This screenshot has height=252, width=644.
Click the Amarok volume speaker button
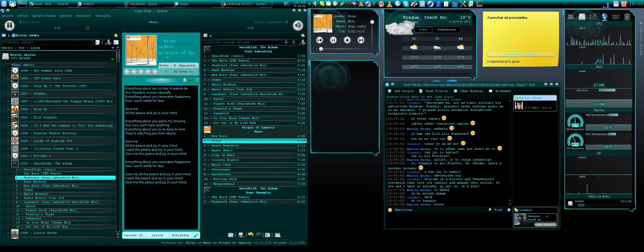(297, 25)
